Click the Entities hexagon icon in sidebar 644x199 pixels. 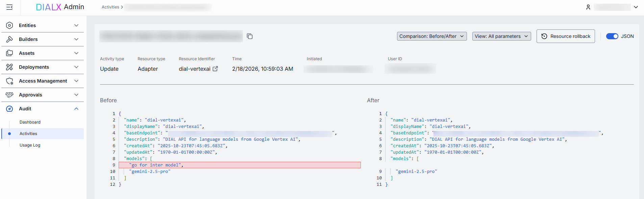pyautogui.click(x=9, y=25)
